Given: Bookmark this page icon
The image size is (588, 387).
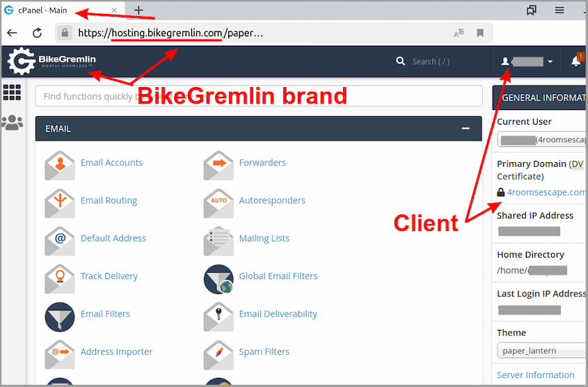Looking at the screenshot, I should point(480,33).
